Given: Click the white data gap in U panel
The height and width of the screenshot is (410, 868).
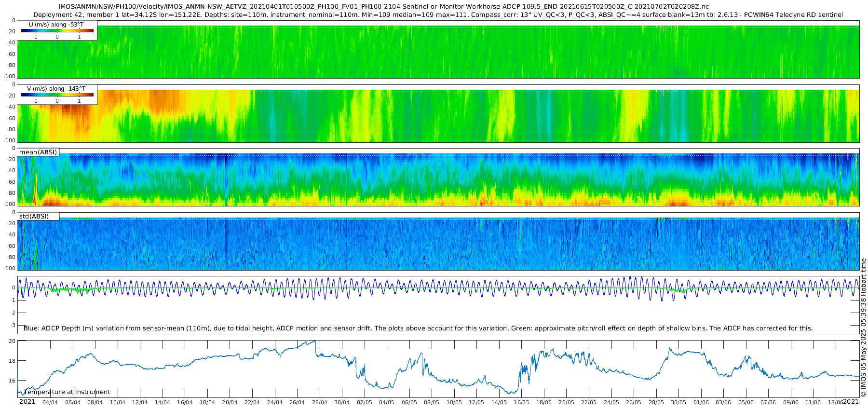Looking at the screenshot, I should [x=662, y=29].
